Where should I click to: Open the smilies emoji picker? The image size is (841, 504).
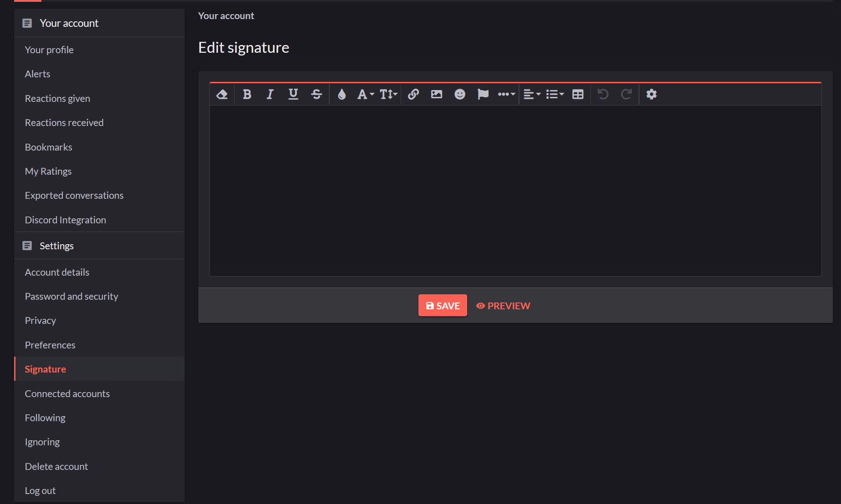click(460, 94)
